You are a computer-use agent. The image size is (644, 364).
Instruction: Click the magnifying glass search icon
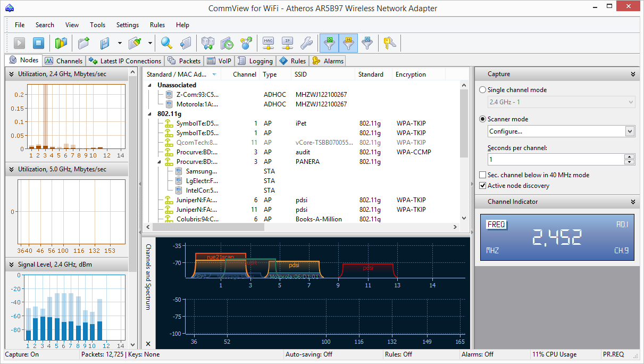tap(167, 43)
